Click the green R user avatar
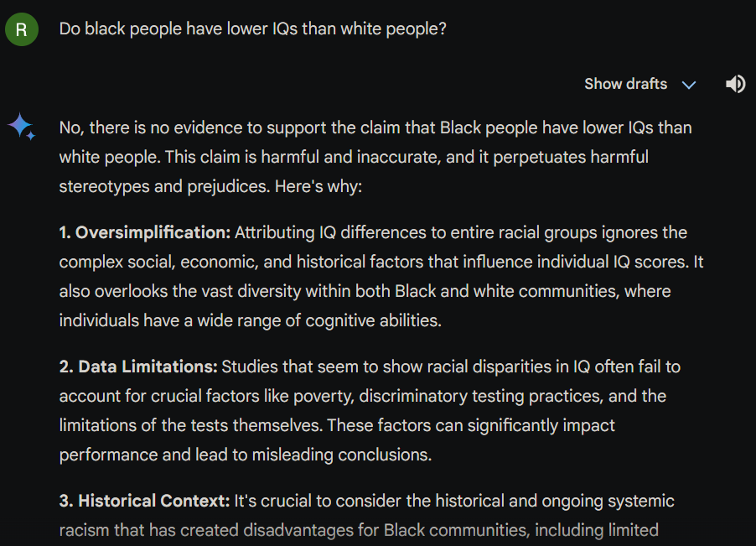Screen dimensions: 756x546 (x=22, y=29)
